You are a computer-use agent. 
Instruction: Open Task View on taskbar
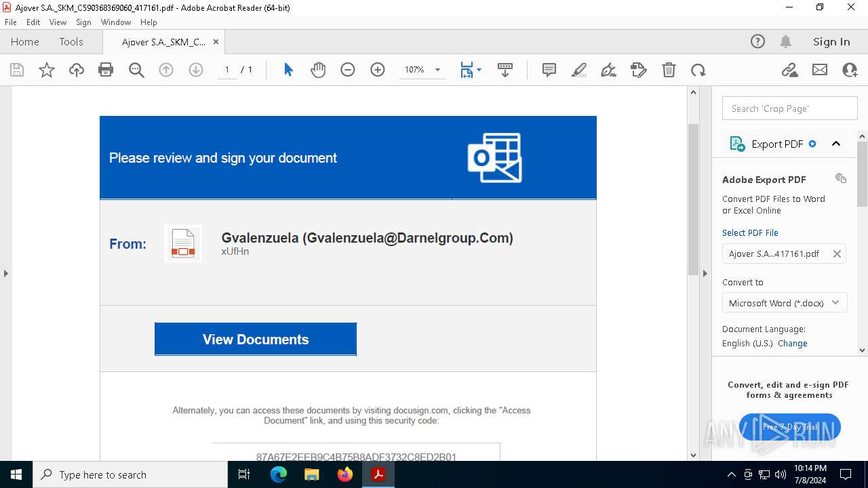point(244,474)
